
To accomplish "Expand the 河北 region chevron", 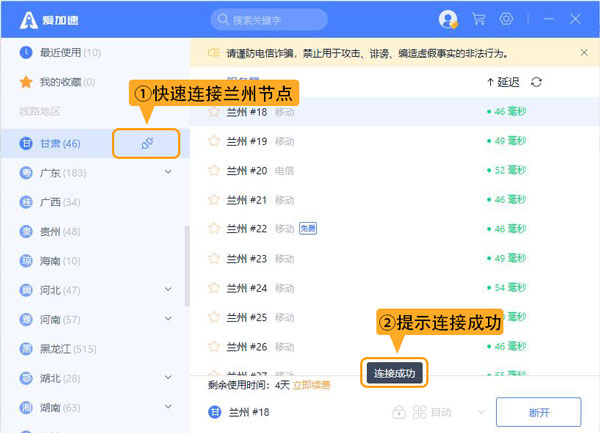I will click(168, 289).
